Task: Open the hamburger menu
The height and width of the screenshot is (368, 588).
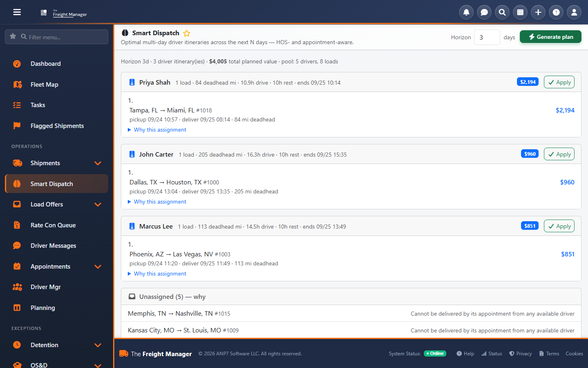Action: click(x=17, y=12)
